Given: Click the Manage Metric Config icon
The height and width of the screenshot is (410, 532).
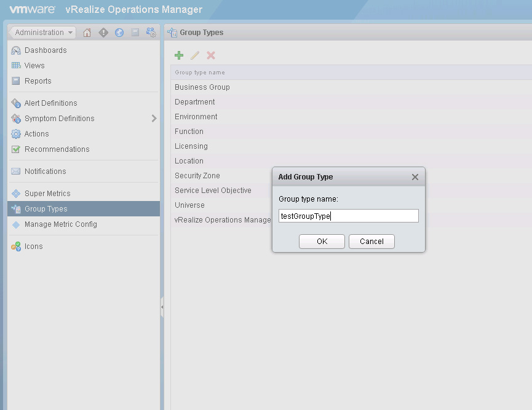Looking at the screenshot, I should tap(16, 224).
